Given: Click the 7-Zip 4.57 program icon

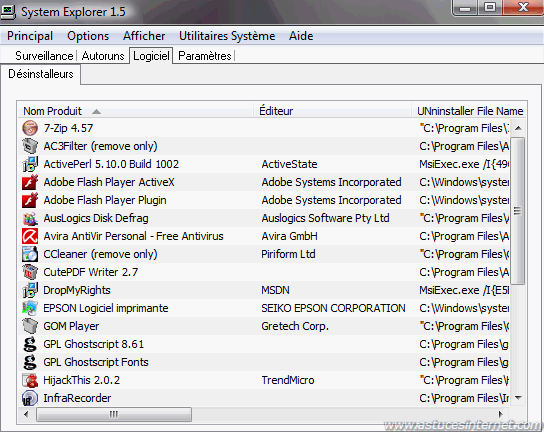Looking at the screenshot, I should pyautogui.click(x=30, y=128).
